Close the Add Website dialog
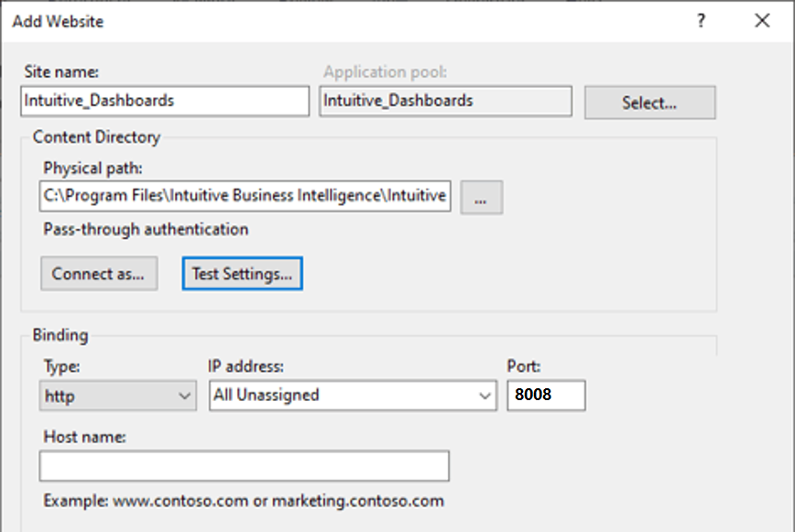Image resolution: width=795 pixels, height=532 pixels. [762, 21]
